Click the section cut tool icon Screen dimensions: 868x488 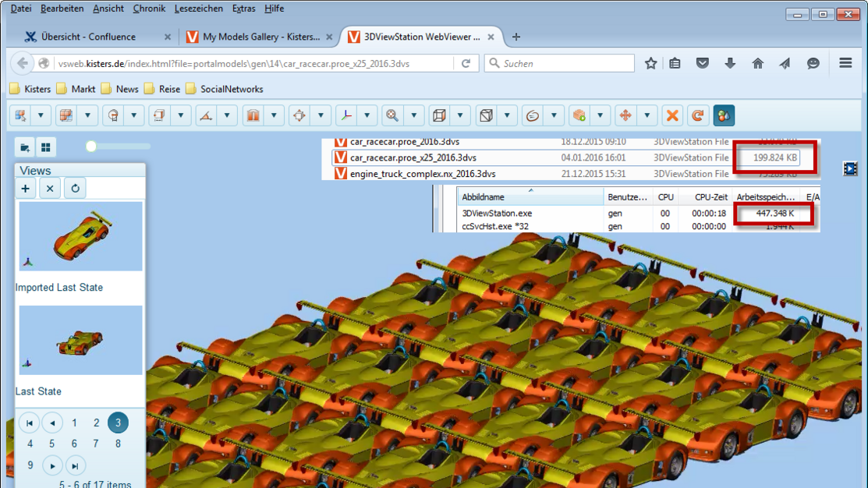[253, 115]
